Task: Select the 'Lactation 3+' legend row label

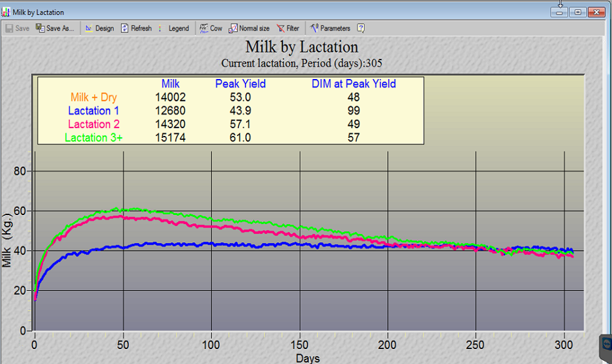Action: pyautogui.click(x=94, y=138)
